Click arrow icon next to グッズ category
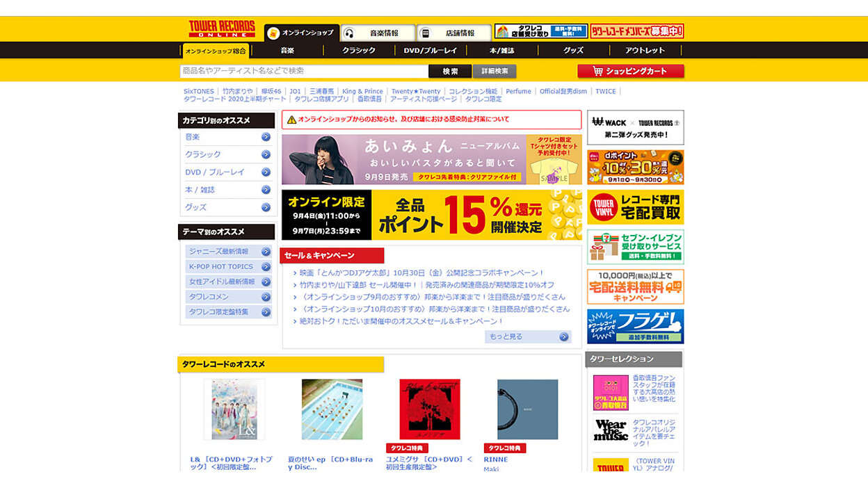Image resolution: width=868 pixels, height=488 pixels. (x=266, y=207)
